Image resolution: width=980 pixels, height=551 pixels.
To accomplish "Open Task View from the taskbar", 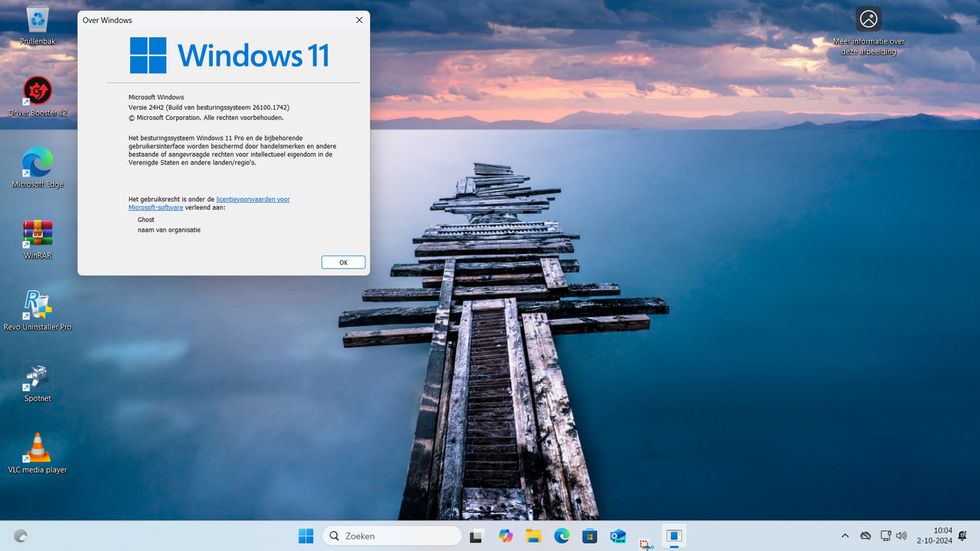I will pos(477,536).
